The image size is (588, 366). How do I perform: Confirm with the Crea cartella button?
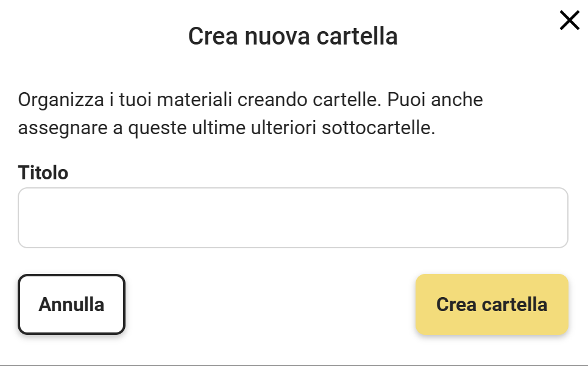pyautogui.click(x=492, y=304)
